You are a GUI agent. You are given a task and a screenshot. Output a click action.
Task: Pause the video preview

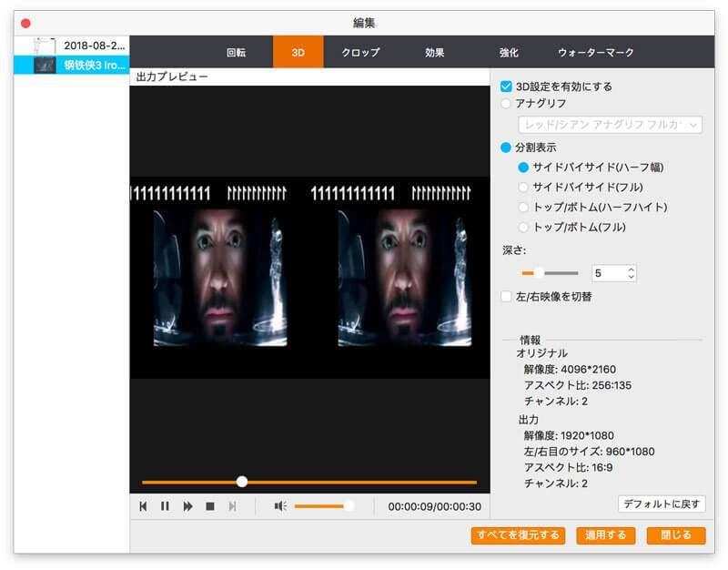coord(165,506)
